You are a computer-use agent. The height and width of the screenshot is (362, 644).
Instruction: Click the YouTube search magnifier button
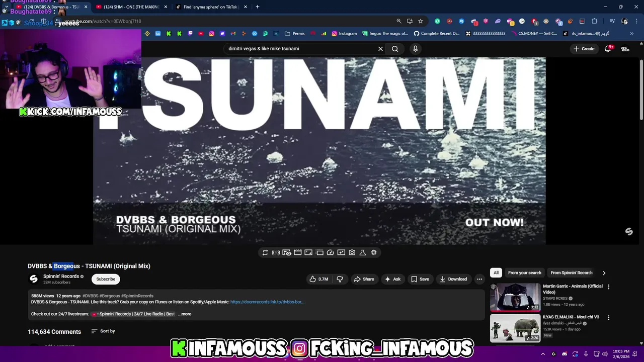point(395,49)
